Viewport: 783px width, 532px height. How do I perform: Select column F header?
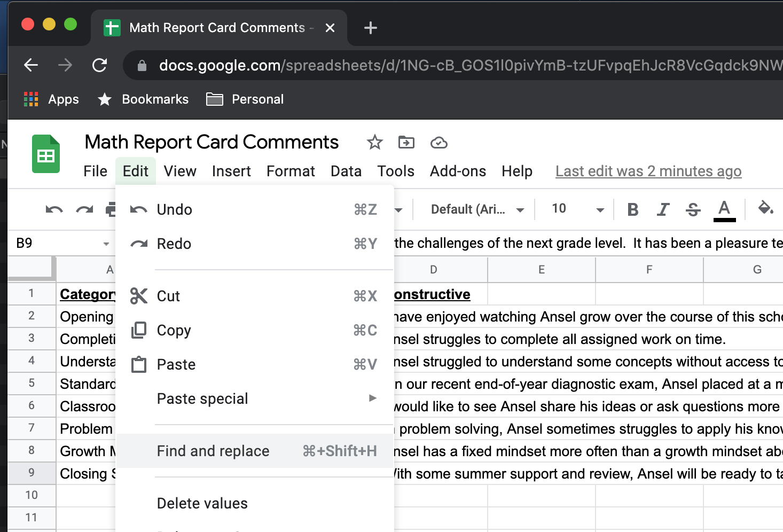tap(649, 270)
